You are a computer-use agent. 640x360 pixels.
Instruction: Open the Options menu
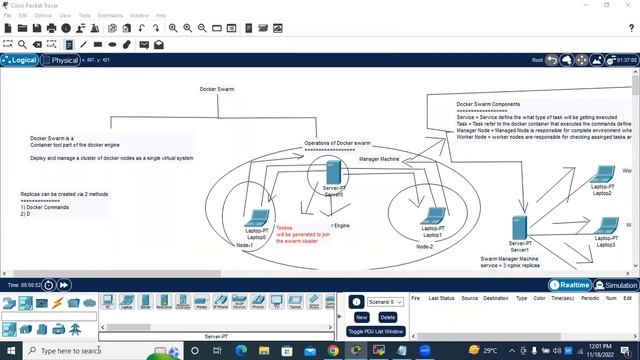pos(42,16)
